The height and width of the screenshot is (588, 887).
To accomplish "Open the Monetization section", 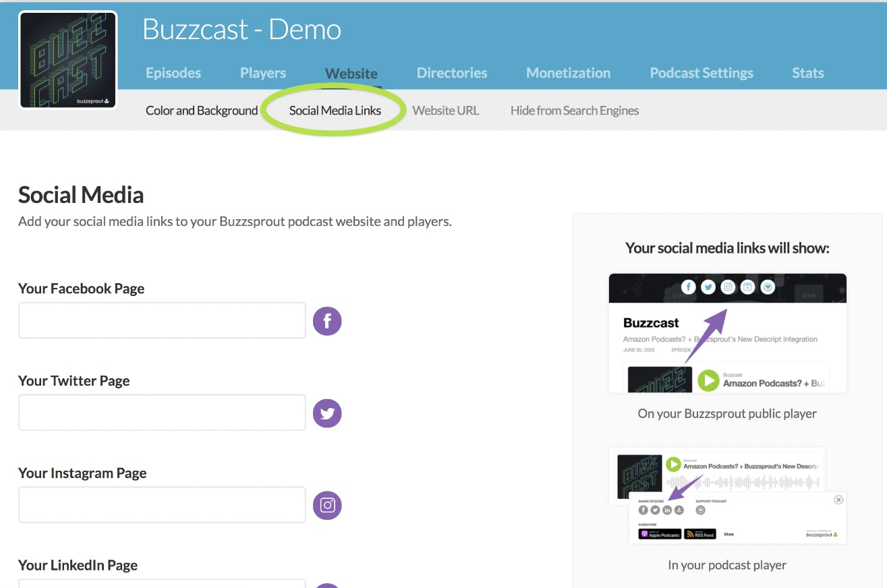I will [x=568, y=72].
